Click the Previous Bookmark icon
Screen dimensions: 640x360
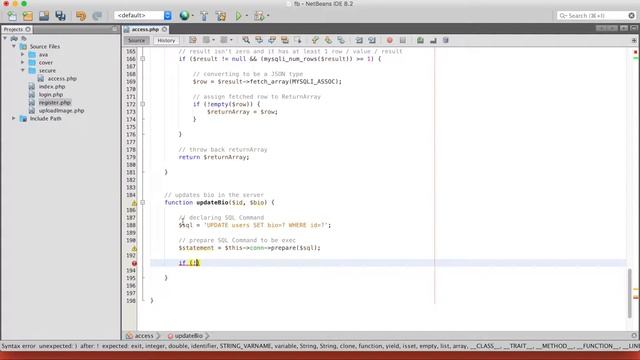pos(315,40)
